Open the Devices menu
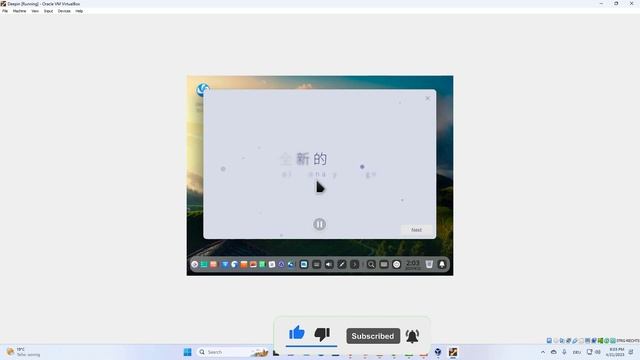Viewport: 640px width, 360px height. coord(64,11)
